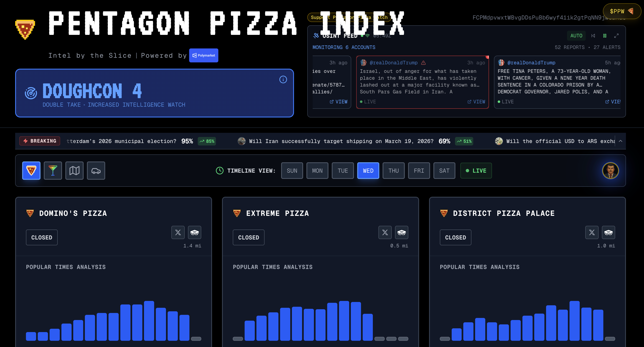644x347 pixels.
Task: Click the satellite icon beside OSINT FEED
Action: click(316, 35)
